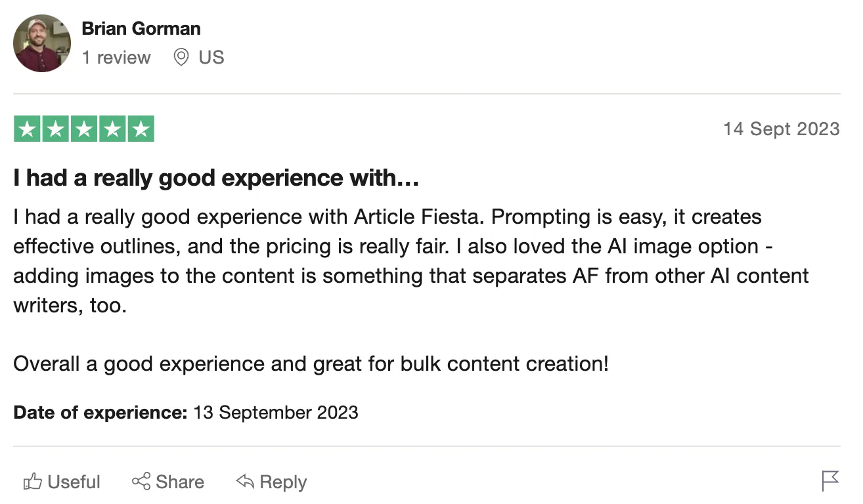
Task: Click the second green rating star
Action: click(x=56, y=129)
